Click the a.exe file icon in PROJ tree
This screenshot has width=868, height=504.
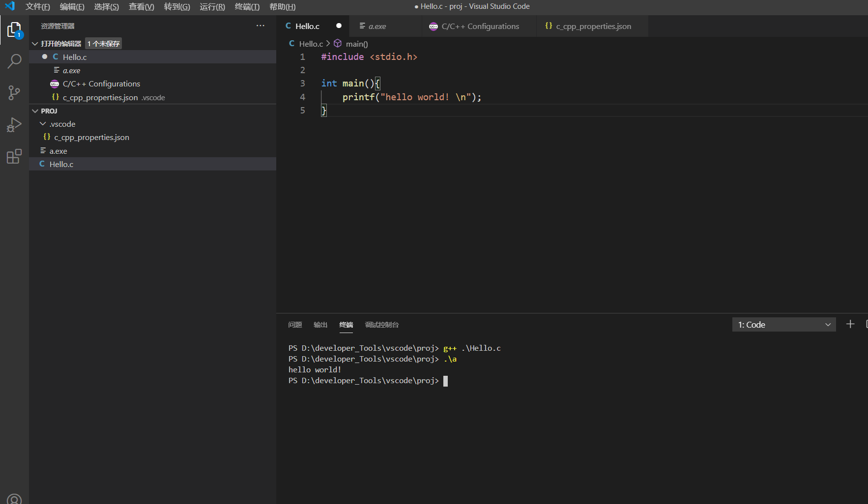tap(43, 151)
